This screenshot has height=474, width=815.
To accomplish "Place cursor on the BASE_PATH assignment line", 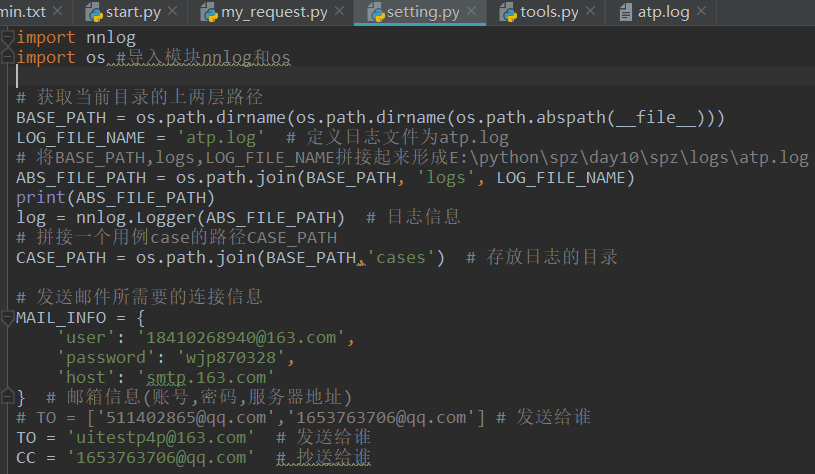I will coord(370,117).
